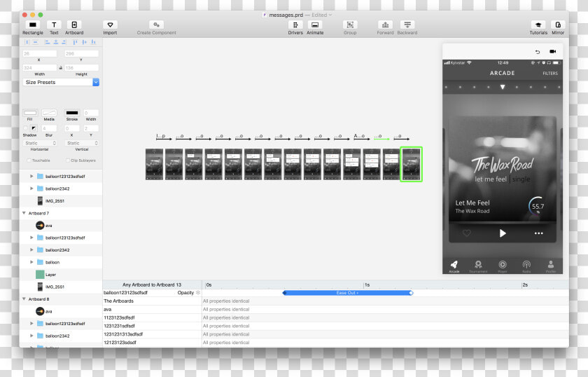Switch to Arcade tab in the phone preview
The height and width of the screenshot is (377, 588).
click(x=454, y=266)
